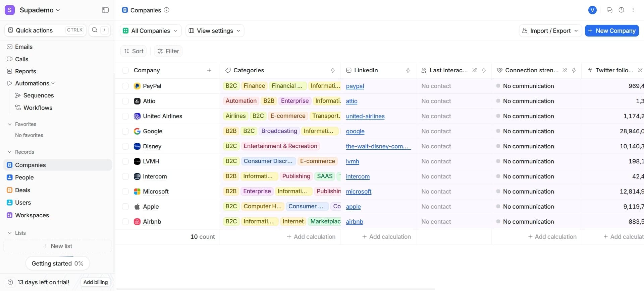
Task: Click the PayPal company logo
Action: (x=137, y=86)
